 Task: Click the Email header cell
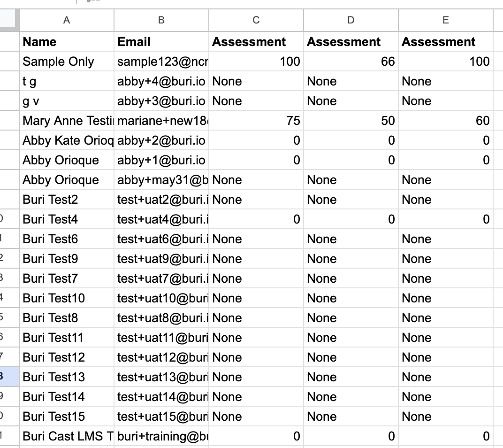161,42
